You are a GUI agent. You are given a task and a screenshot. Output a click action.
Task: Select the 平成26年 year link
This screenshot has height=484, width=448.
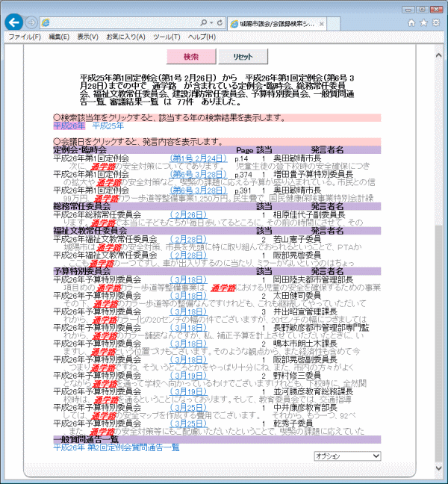click(x=69, y=126)
